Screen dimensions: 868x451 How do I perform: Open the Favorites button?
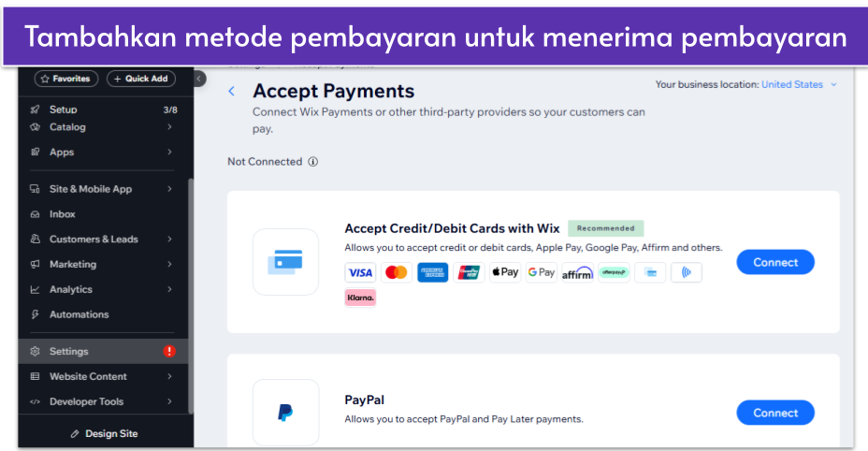click(x=66, y=79)
